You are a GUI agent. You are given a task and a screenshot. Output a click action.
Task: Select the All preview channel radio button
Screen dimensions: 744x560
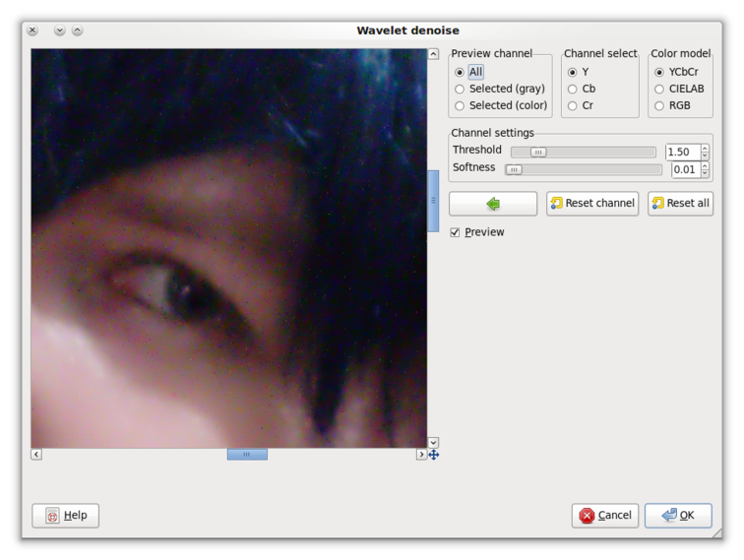[460, 72]
